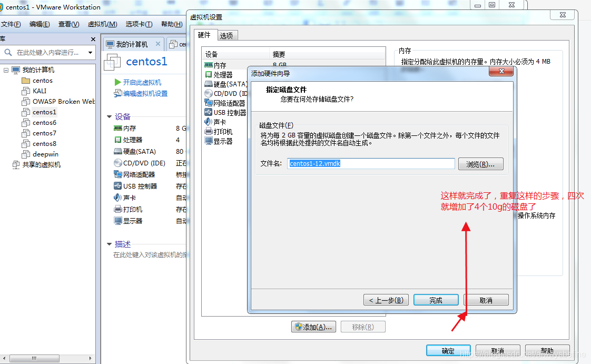Switch to 选项 tab in settings dialog
This screenshot has width=591, height=364.
(x=226, y=36)
